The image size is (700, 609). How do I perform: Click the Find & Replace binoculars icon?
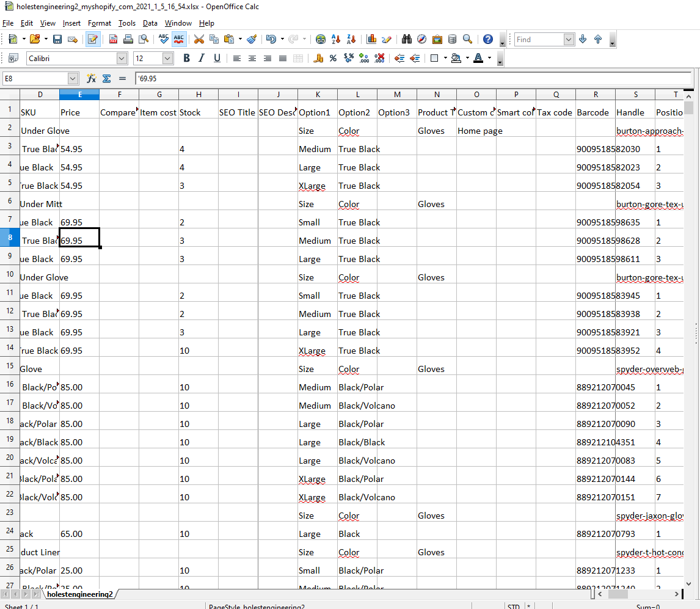click(407, 39)
